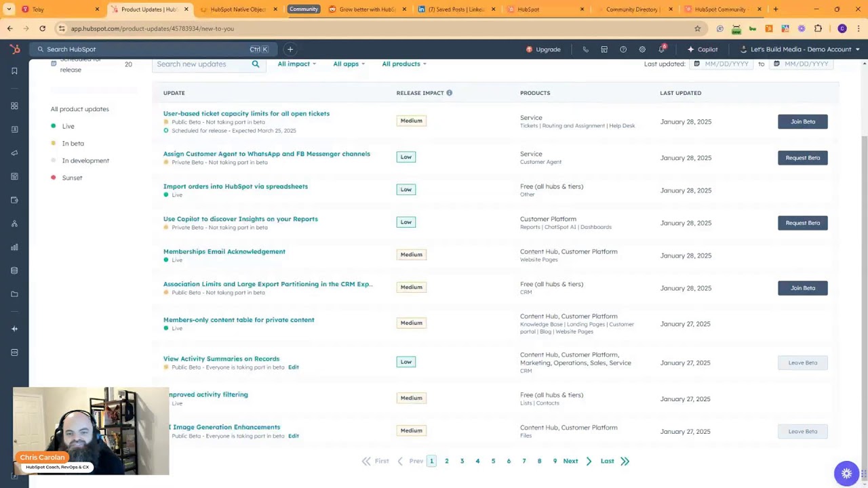Screen dimensions: 868x488
Task: Open Bookmarks in the left sidebar
Action: tap(14, 71)
